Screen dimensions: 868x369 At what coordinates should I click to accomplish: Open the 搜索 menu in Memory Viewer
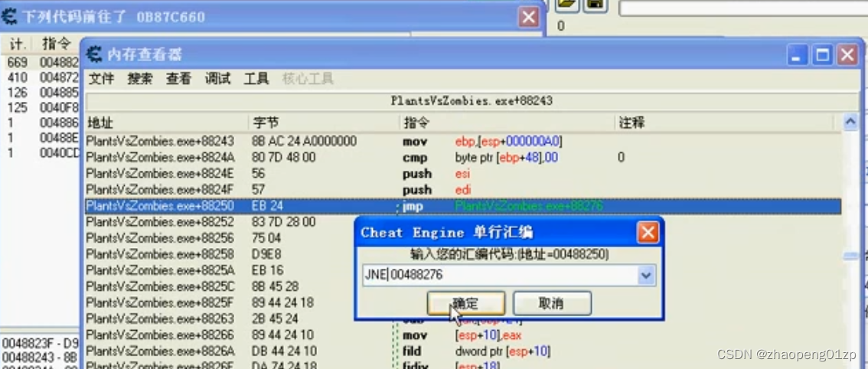pyautogui.click(x=140, y=79)
